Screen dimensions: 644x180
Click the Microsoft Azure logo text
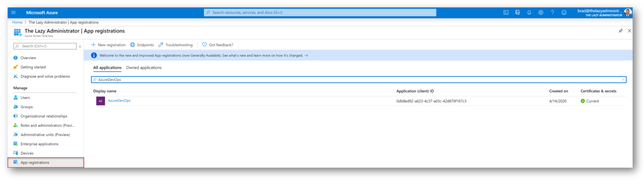(x=42, y=13)
